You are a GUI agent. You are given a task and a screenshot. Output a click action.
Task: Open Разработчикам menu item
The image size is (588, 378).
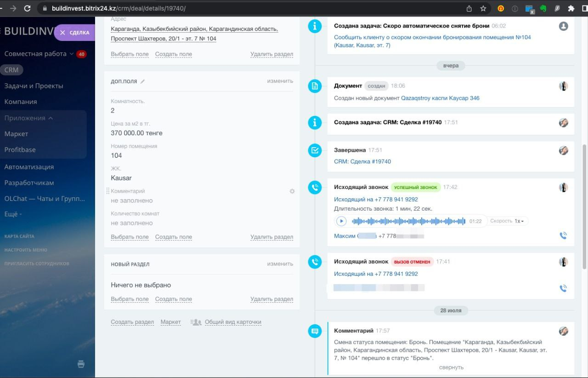(x=29, y=183)
